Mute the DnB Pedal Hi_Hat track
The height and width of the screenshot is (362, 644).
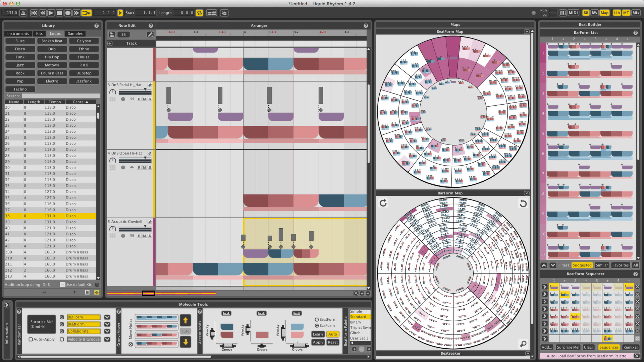click(144, 99)
